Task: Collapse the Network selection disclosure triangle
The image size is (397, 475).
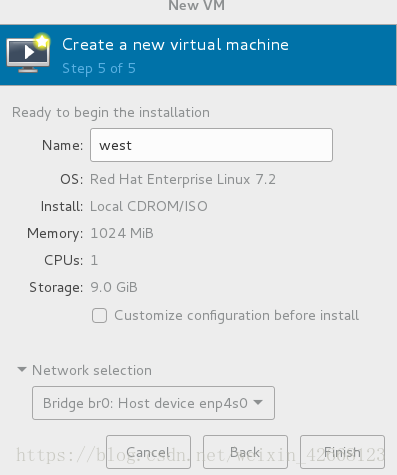Action: click(x=22, y=370)
